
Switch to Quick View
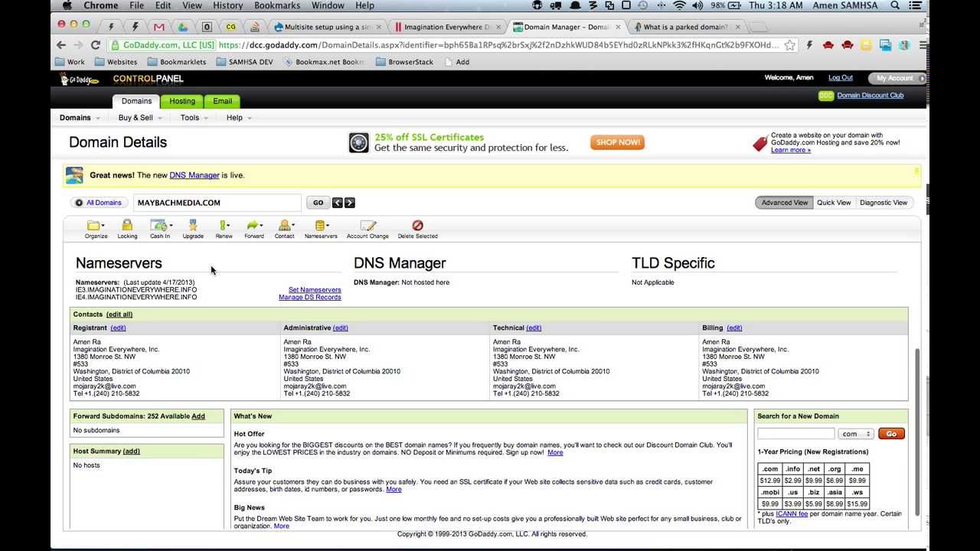click(834, 203)
